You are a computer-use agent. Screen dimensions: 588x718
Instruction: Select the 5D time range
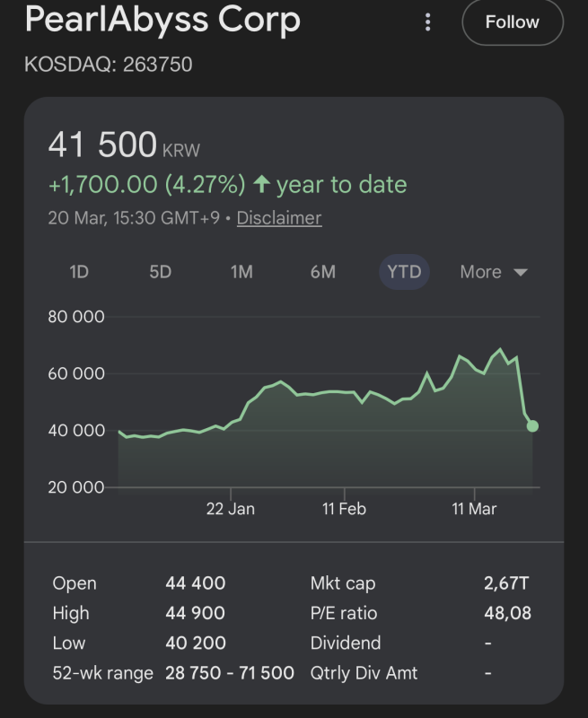click(x=160, y=272)
